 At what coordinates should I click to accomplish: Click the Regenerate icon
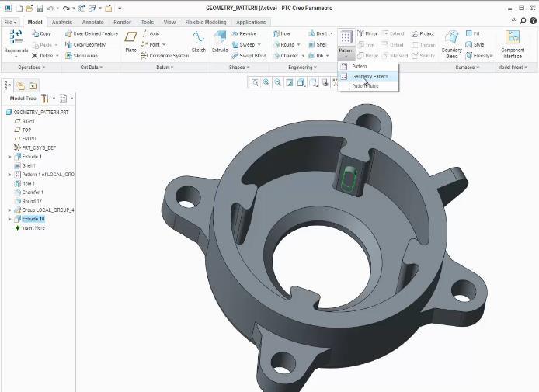point(15,41)
